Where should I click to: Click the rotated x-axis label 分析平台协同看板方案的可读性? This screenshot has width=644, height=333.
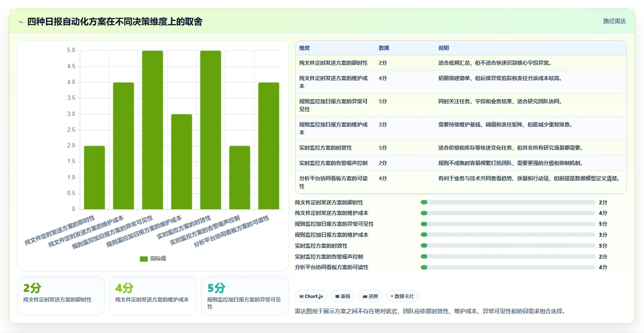[232, 231]
